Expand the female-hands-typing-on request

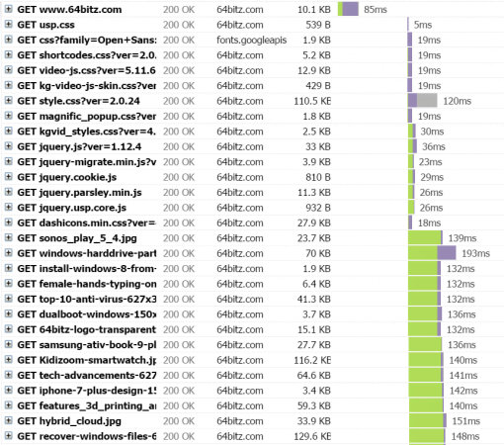pos(9,284)
